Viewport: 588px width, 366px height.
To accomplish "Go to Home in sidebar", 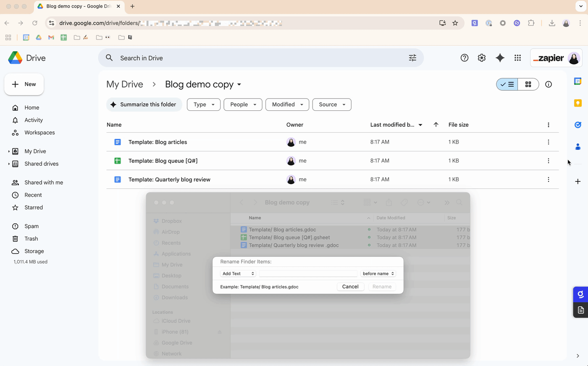I will coord(31,108).
